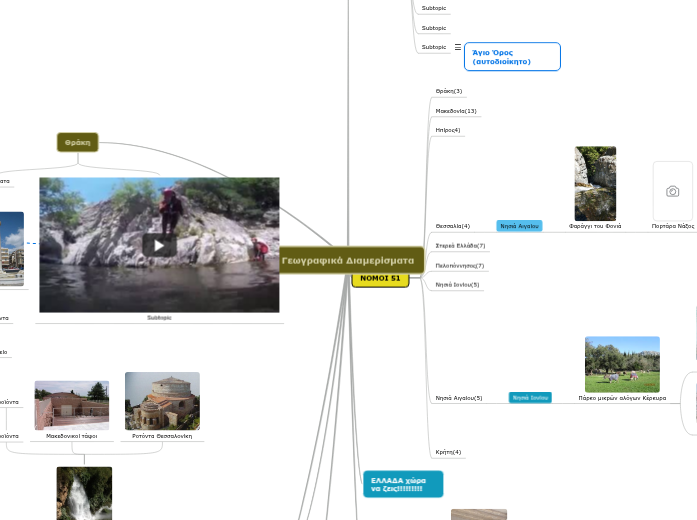This screenshot has height=520, width=697.
Task: Open the Φαράγγι του Φονιά image
Action: tap(595, 183)
